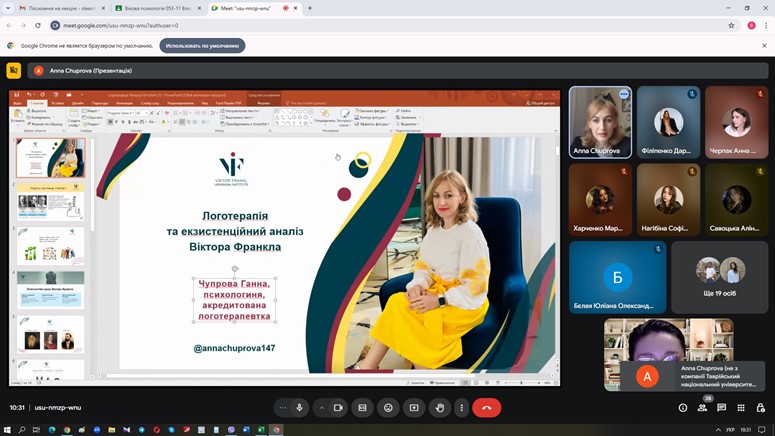Click the Present now screen share icon
This screenshot has height=436, width=775.
[414, 408]
